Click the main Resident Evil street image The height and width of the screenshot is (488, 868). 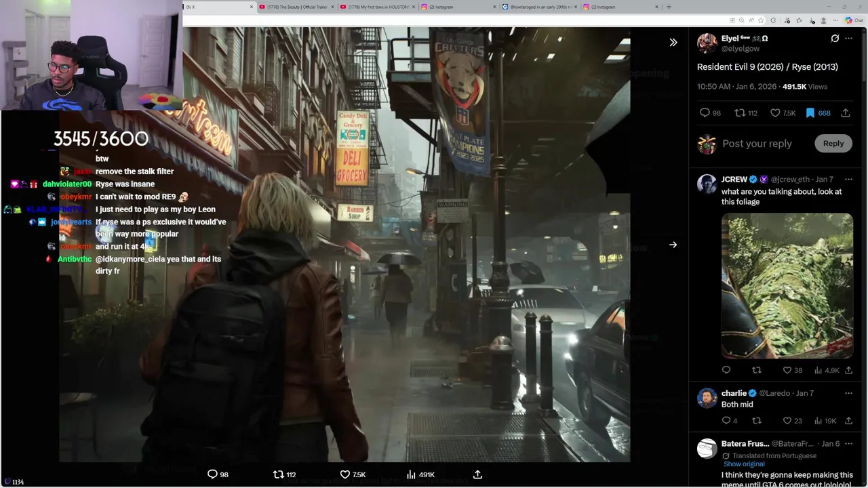pos(344,245)
